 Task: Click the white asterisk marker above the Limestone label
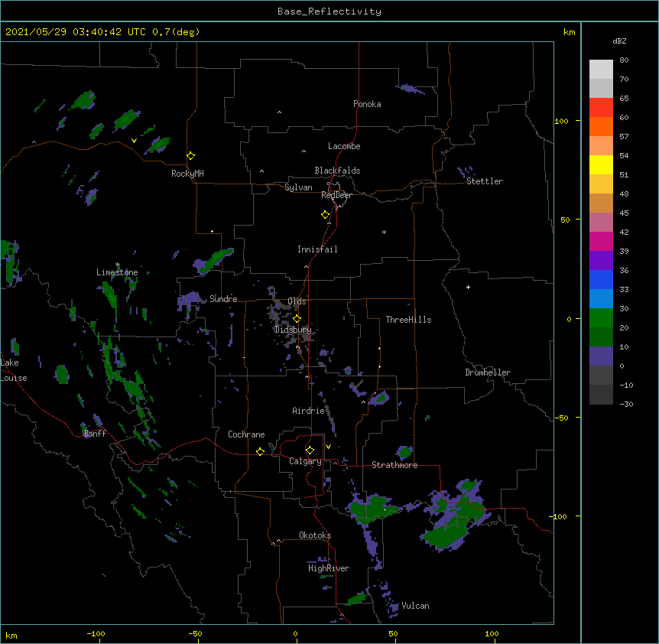tap(117, 265)
